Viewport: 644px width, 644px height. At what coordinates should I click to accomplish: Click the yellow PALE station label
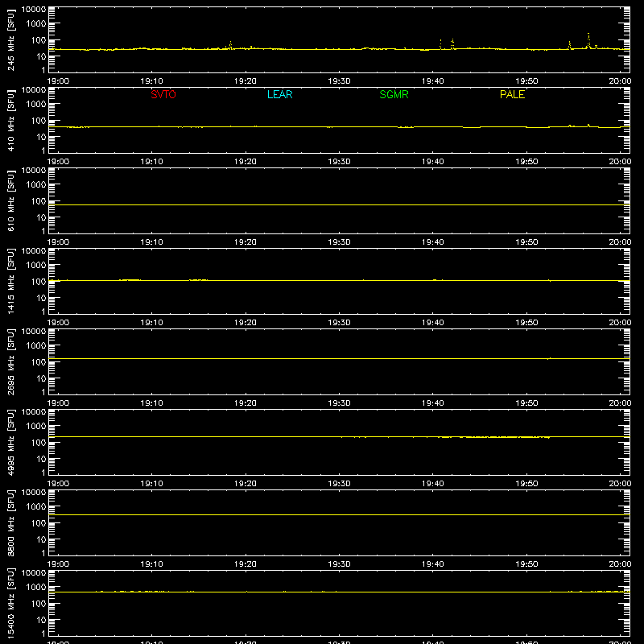512,94
